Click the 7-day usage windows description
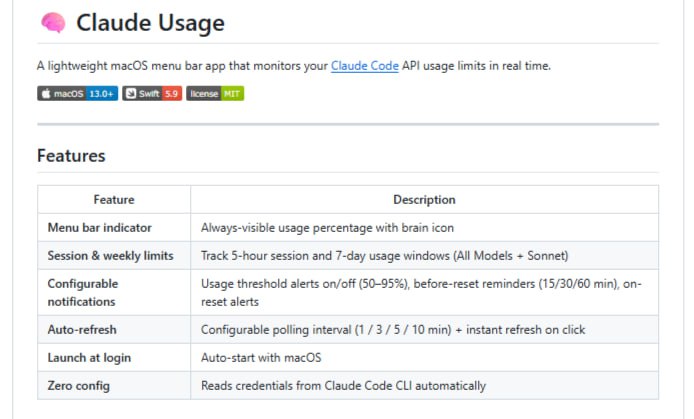 (385, 255)
